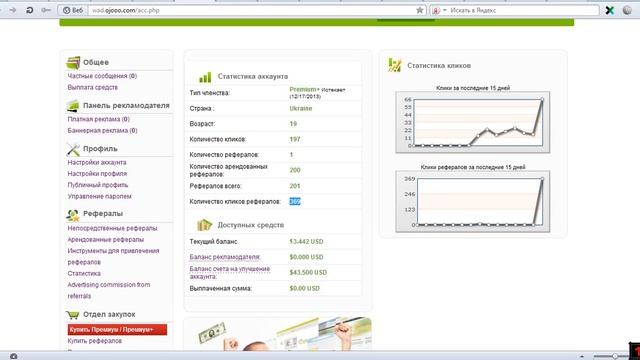
Task: Click the Рефералы people icon
Action: point(73,214)
